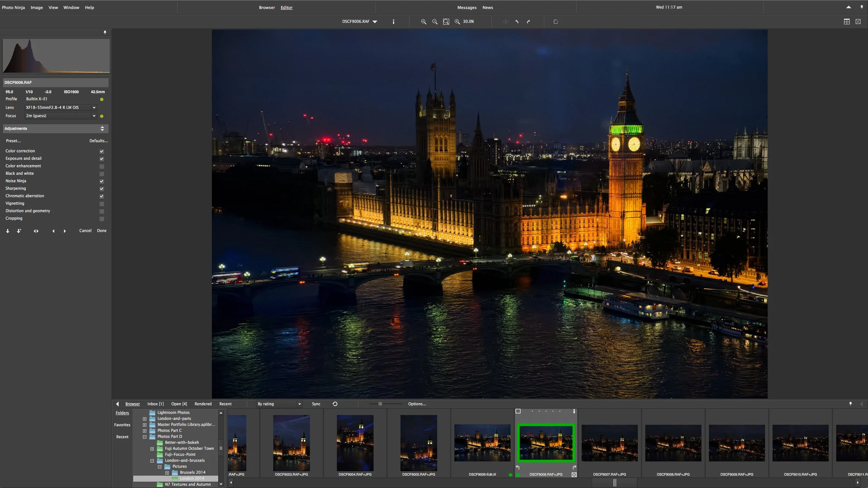Open the Image menu
The width and height of the screenshot is (868, 488).
[36, 7]
